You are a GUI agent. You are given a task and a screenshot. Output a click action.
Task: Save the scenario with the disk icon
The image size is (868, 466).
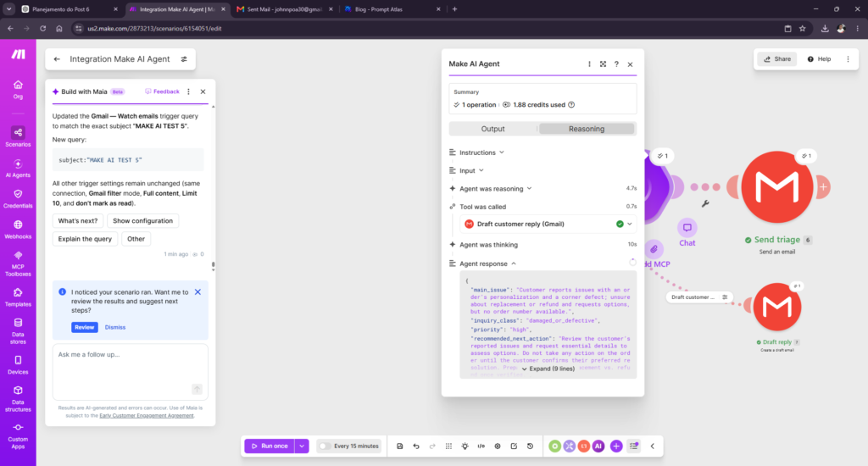click(x=400, y=446)
